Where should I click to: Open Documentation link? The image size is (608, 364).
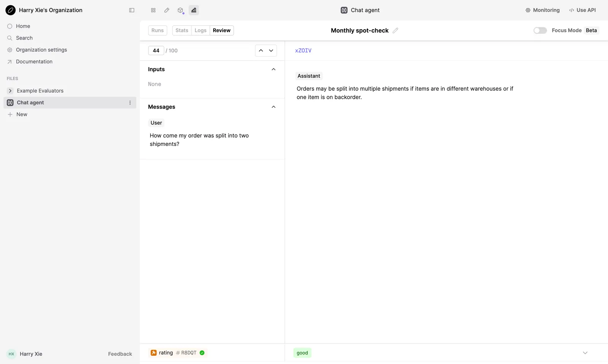(x=34, y=62)
